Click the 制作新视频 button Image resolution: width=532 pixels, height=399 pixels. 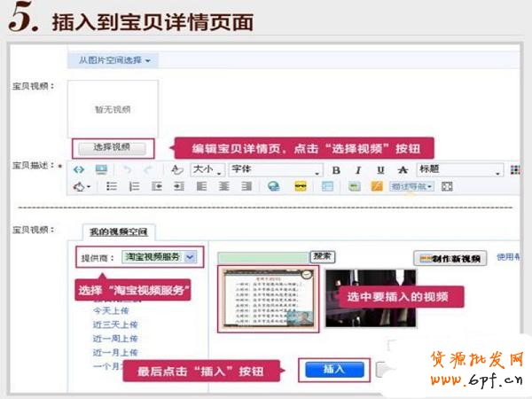450,259
